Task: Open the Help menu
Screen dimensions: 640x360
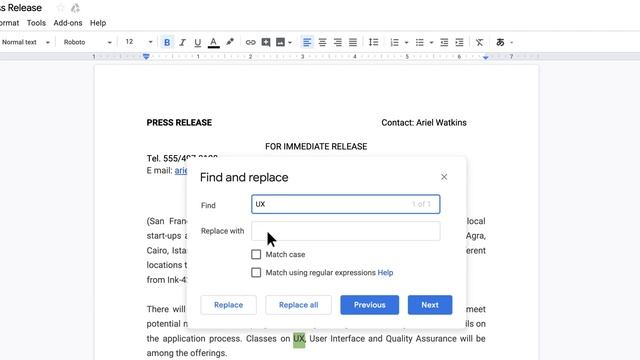Action: (98, 23)
